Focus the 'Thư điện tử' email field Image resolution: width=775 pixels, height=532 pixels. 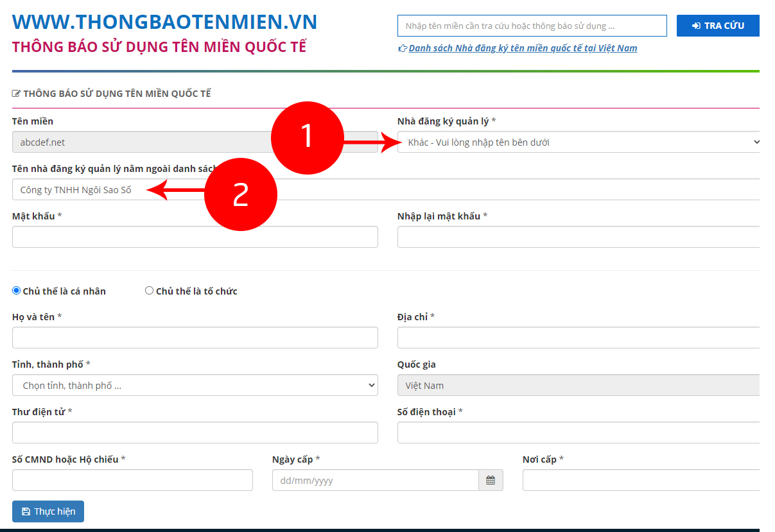195,433
